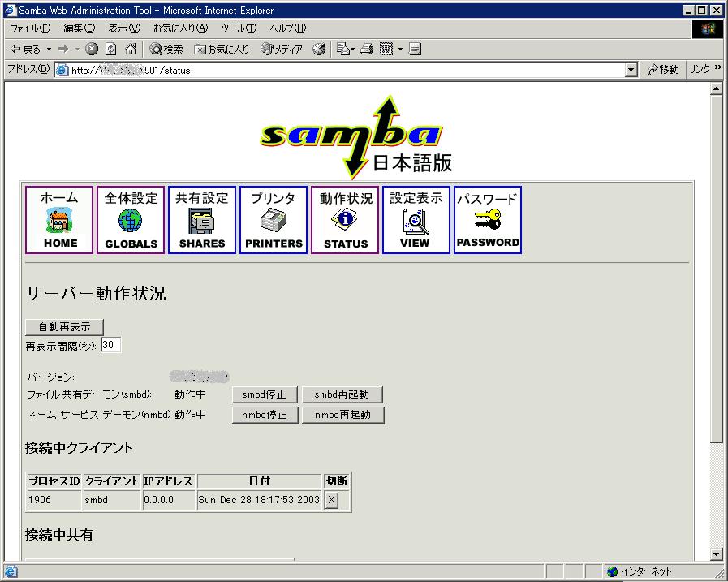Image resolution: width=728 pixels, height=582 pixels.
Task: Select the IP address cell 0.0.0.0
Action: coord(169,500)
